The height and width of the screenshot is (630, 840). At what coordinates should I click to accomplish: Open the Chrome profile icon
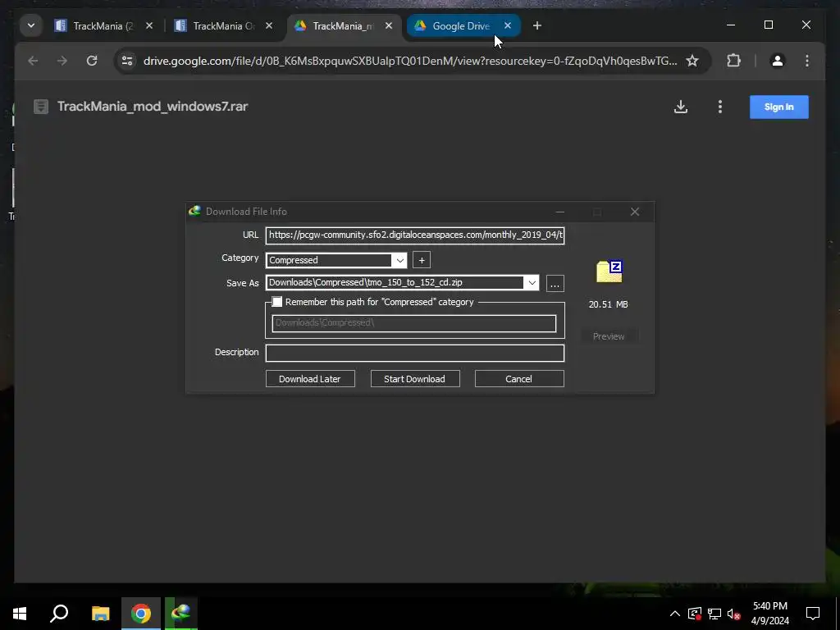778,61
